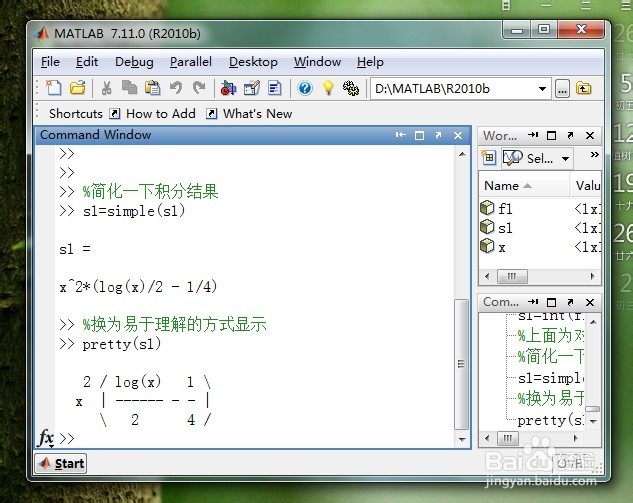Click the Redo arrow icon
633x503 pixels.
(199, 88)
